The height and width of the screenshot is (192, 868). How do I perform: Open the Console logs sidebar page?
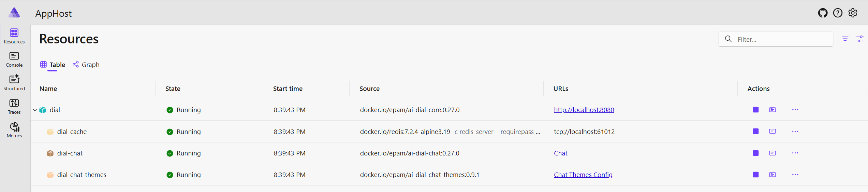[14, 59]
